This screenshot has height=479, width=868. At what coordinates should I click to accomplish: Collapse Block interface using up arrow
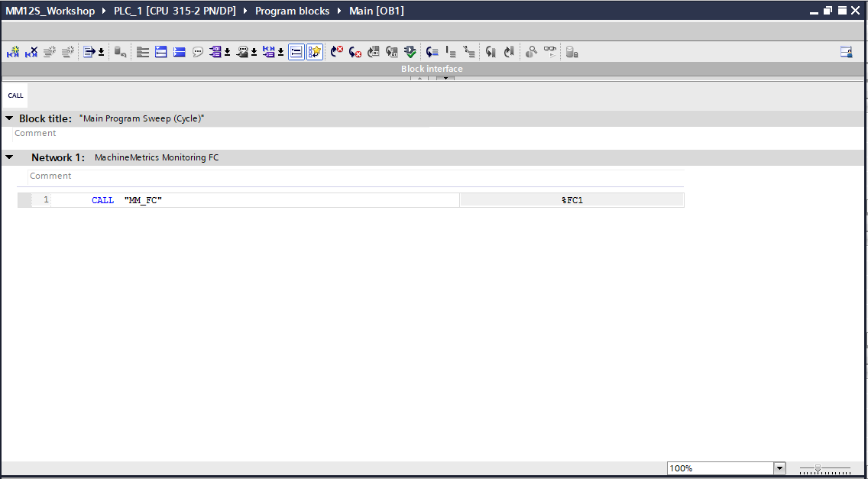[x=419, y=78]
